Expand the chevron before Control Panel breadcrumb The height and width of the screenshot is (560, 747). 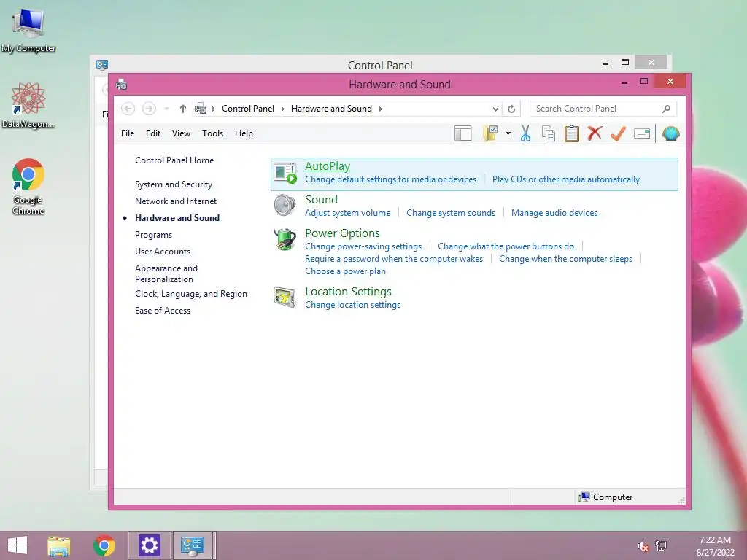214,109
